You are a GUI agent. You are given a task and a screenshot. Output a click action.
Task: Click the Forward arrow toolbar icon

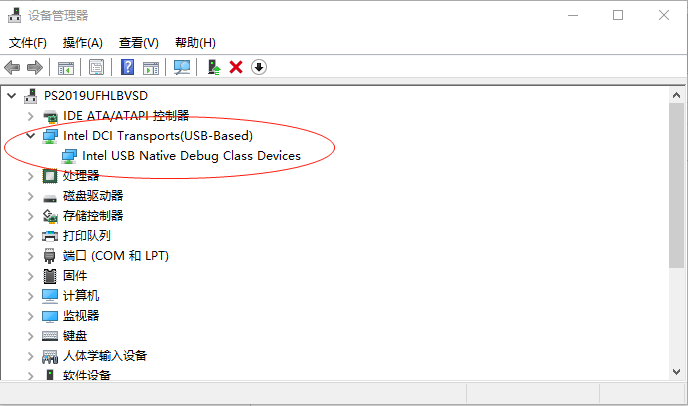[x=35, y=68]
